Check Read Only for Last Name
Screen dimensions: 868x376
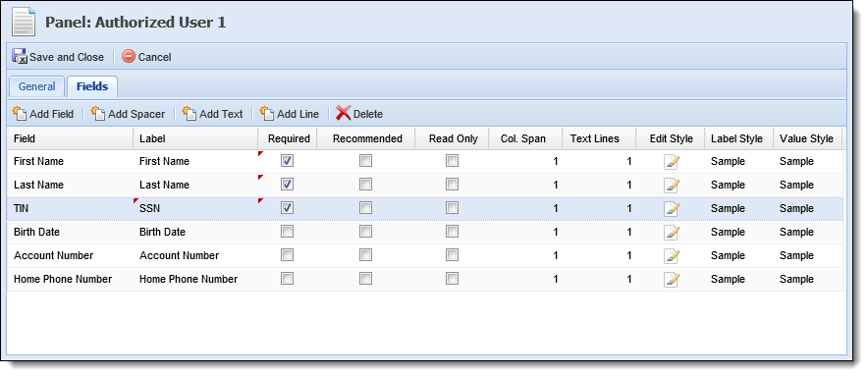(x=453, y=184)
